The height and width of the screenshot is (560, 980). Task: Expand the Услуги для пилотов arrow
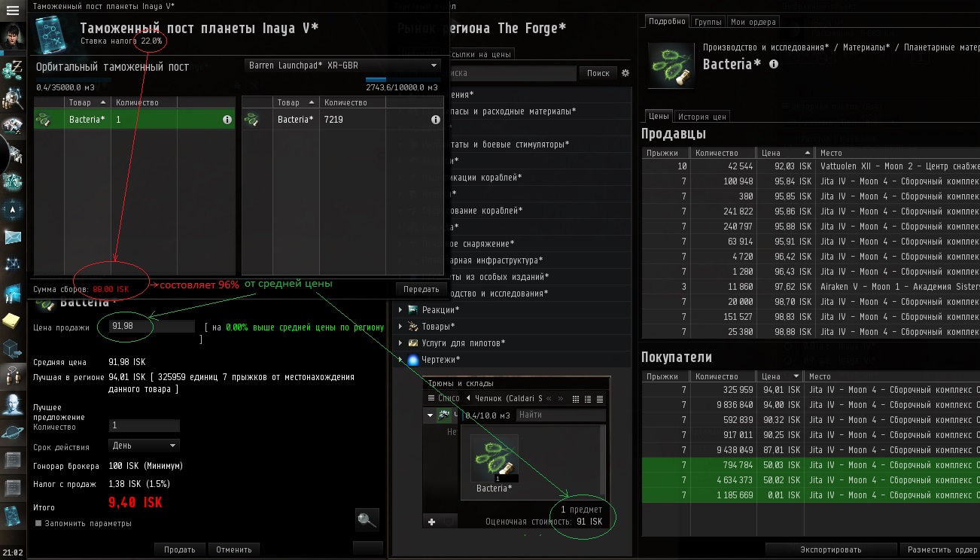[x=400, y=342]
